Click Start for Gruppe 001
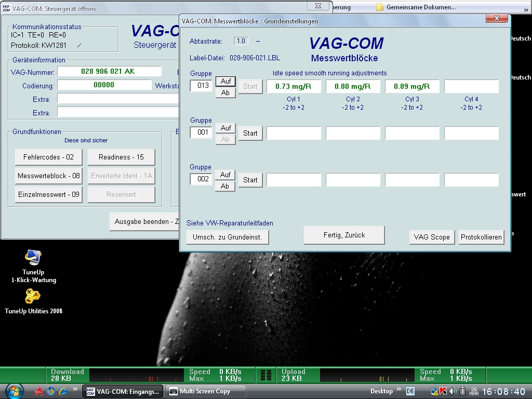The image size is (532, 399). [x=250, y=134]
